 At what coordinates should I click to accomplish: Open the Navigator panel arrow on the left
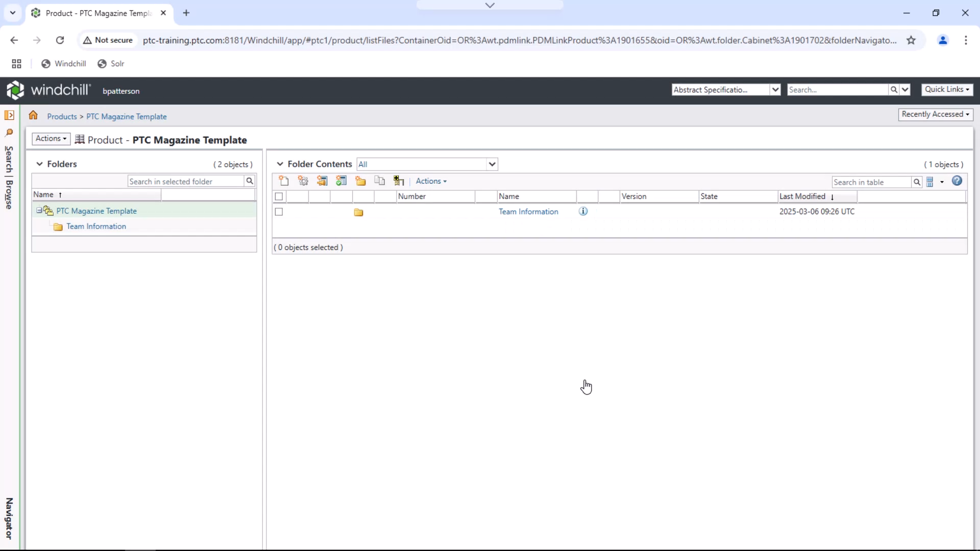pyautogui.click(x=9, y=115)
